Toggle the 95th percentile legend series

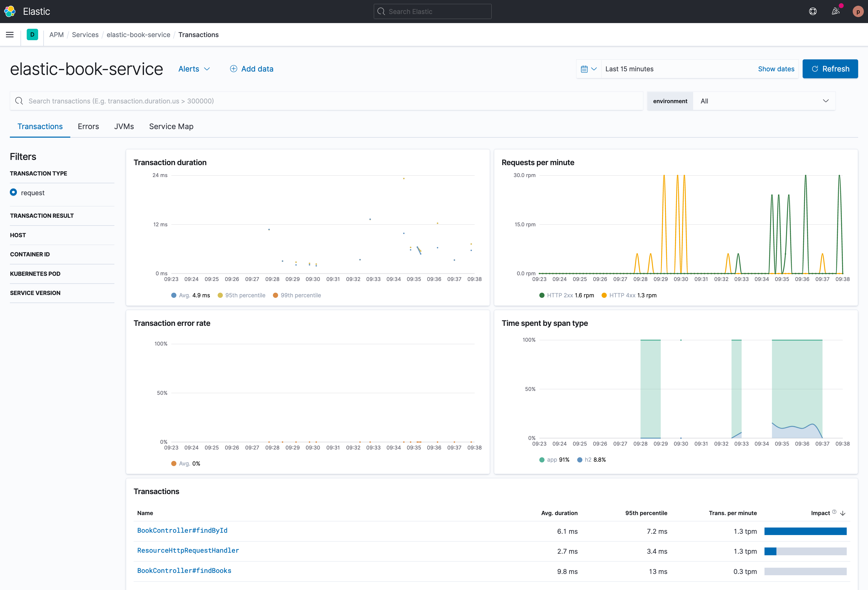click(245, 295)
